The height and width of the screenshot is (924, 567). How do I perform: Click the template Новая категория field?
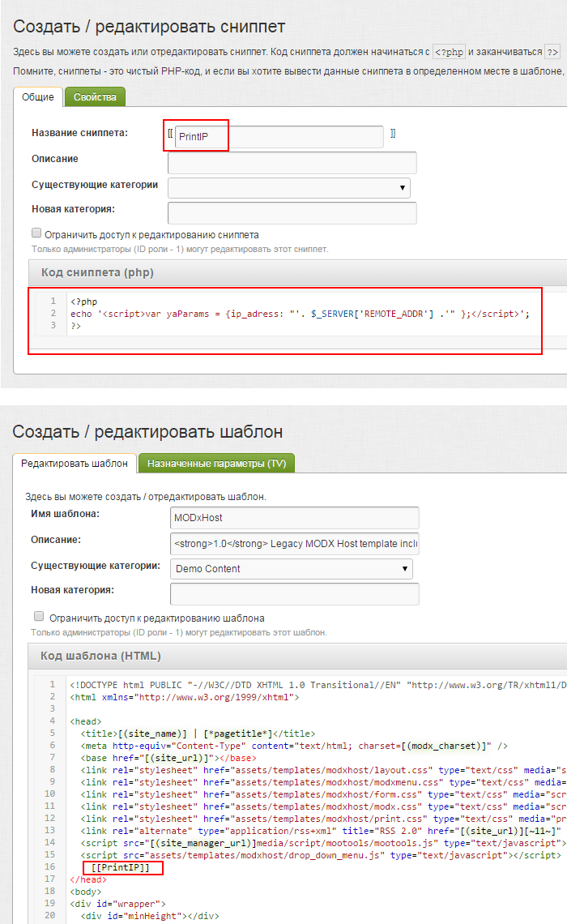point(294,594)
